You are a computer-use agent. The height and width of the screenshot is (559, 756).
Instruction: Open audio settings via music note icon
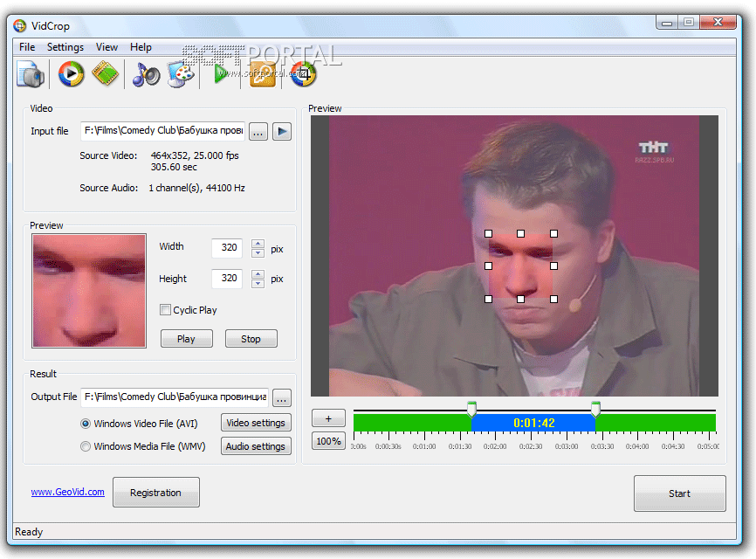(146, 75)
